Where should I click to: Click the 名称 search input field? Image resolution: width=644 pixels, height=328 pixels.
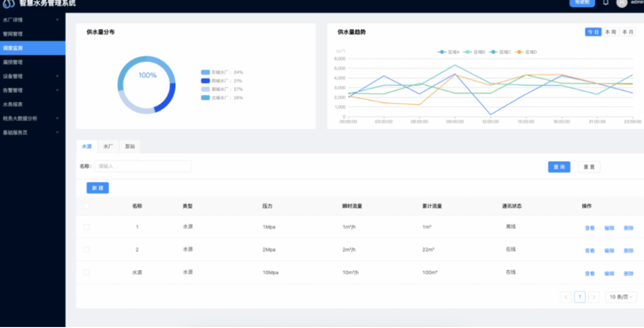(142, 166)
